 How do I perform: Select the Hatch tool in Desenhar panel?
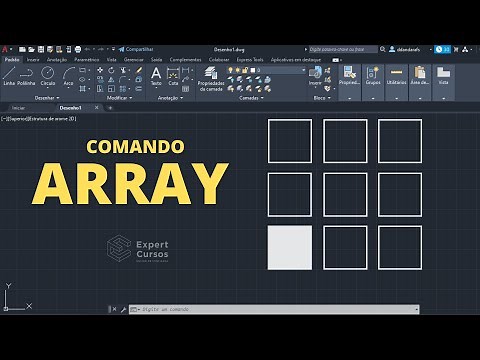point(82,89)
